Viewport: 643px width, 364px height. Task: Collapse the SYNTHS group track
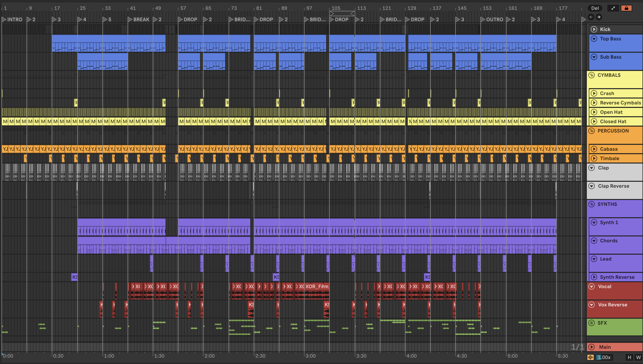coord(592,204)
